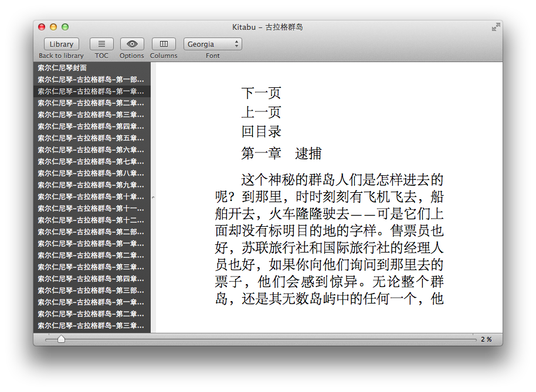Move the reading progress slider thumb
536x392 pixels.
pos(61,339)
